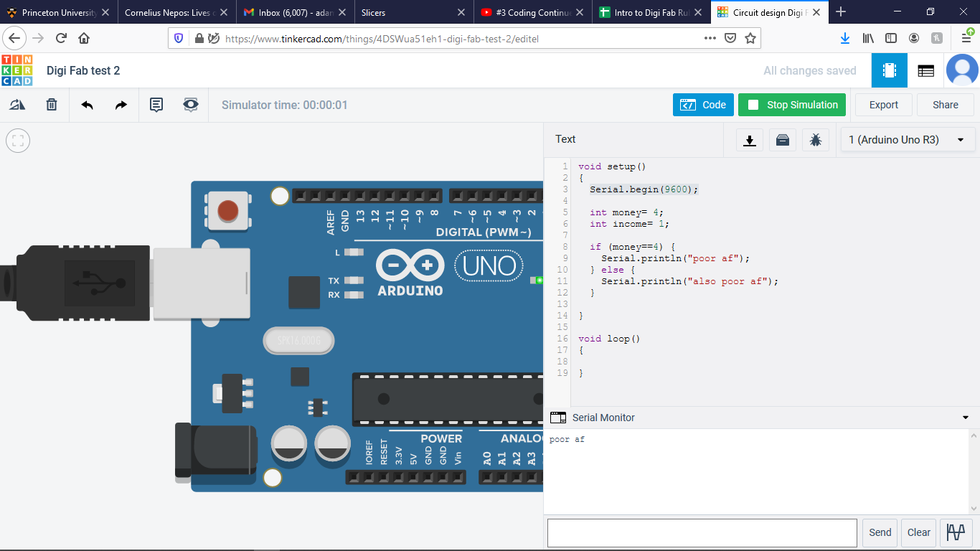This screenshot has width=980, height=551.
Task: Bookmark this page with the star icon
Action: point(750,38)
